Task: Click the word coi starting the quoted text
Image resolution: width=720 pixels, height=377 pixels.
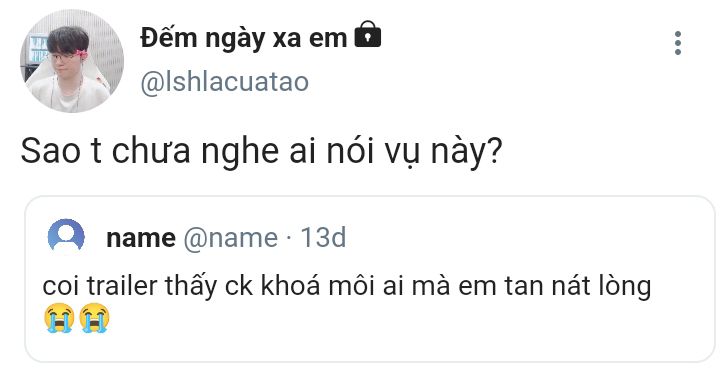Action: tap(62, 285)
